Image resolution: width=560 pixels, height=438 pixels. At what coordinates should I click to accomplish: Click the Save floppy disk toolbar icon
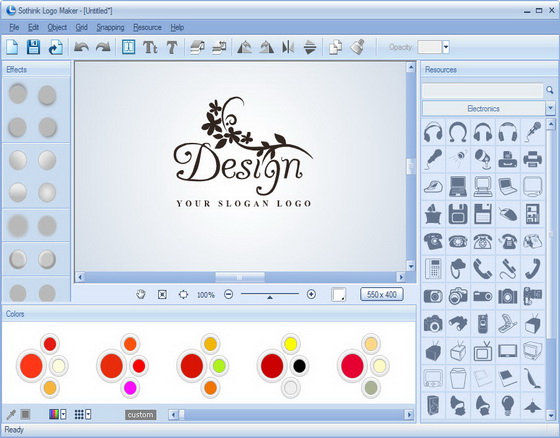pyautogui.click(x=33, y=47)
